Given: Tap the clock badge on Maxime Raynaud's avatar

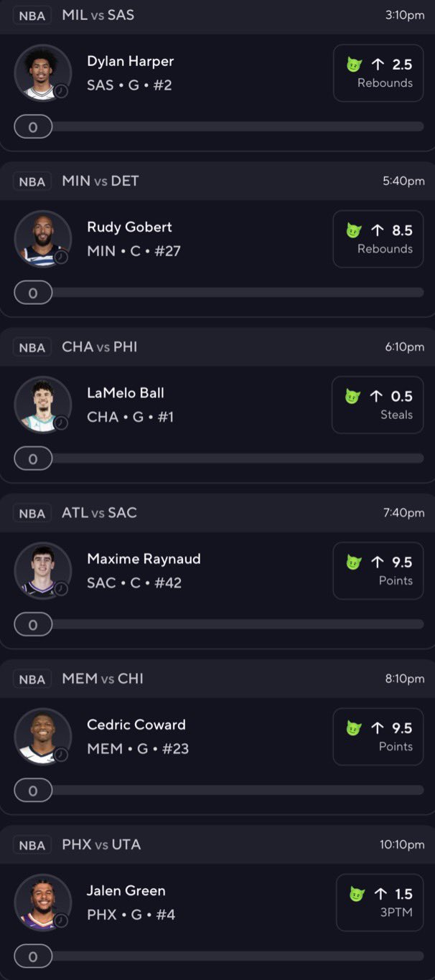Looking at the screenshot, I should pyautogui.click(x=61, y=588).
